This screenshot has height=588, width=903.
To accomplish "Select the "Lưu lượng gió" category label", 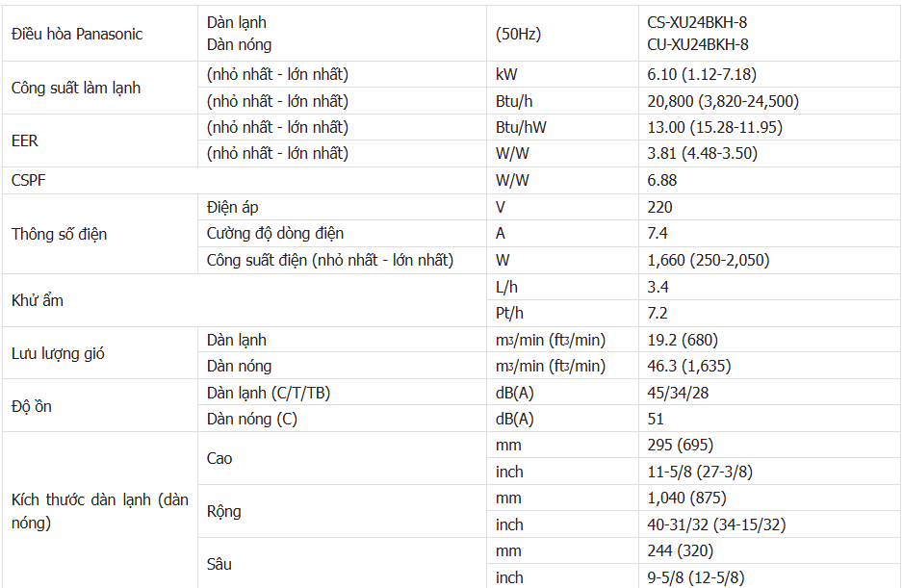I will 58,353.
